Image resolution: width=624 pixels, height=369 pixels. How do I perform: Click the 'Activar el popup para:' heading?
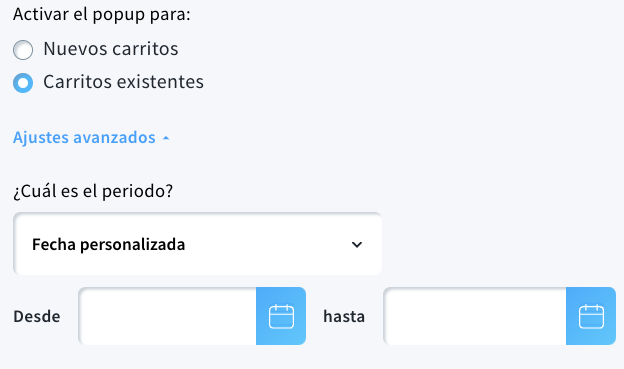[102, 15]
